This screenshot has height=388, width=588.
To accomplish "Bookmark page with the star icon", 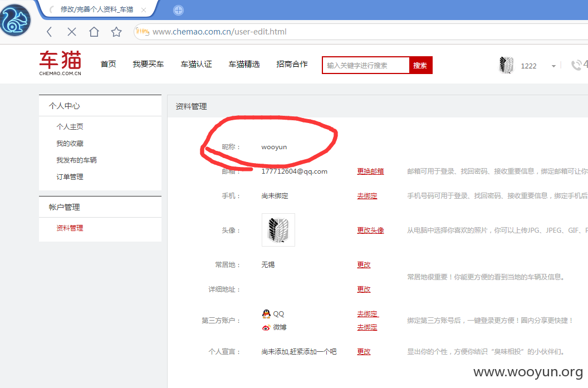I will [116, 32].
